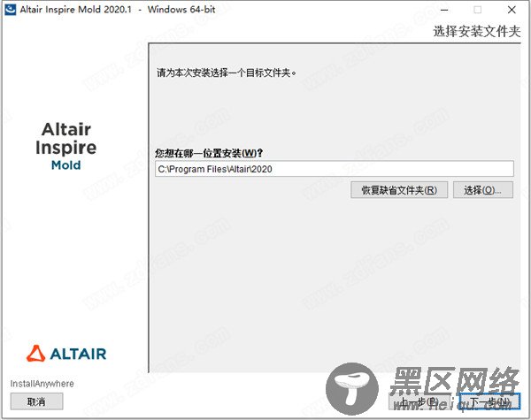Image resolution: width=531 pixels, height=420 pixels.
Task: Click the Altair Inspire Mold product title
Action: 66,147
